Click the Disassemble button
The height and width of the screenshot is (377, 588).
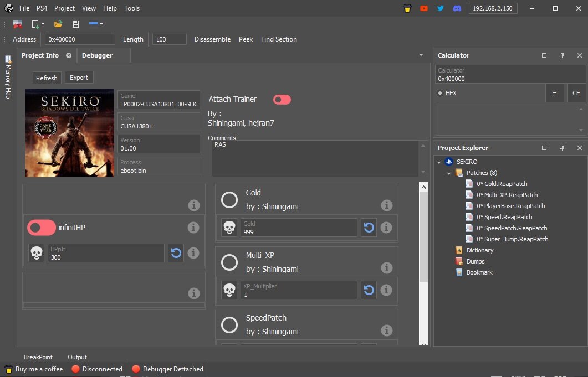(212, 39)
